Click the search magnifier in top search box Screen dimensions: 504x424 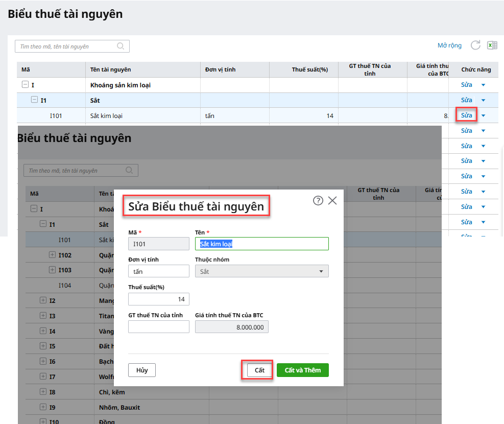coord(121,46)
